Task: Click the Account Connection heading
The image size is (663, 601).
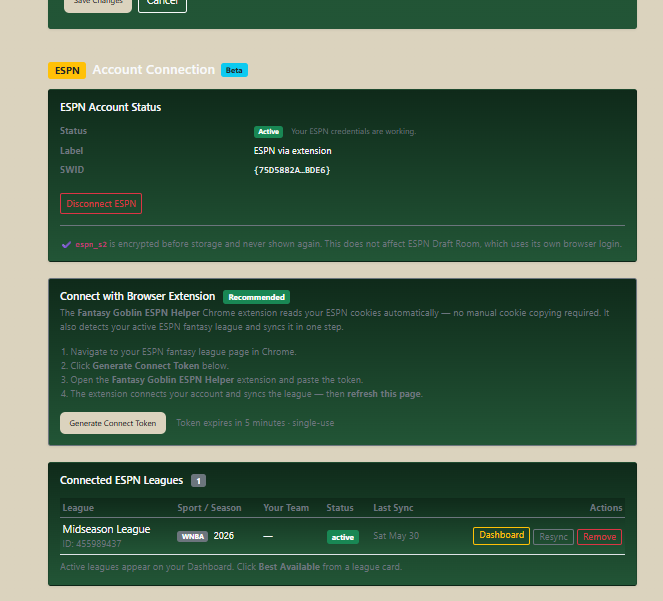Action: click(x=154, y=70)
